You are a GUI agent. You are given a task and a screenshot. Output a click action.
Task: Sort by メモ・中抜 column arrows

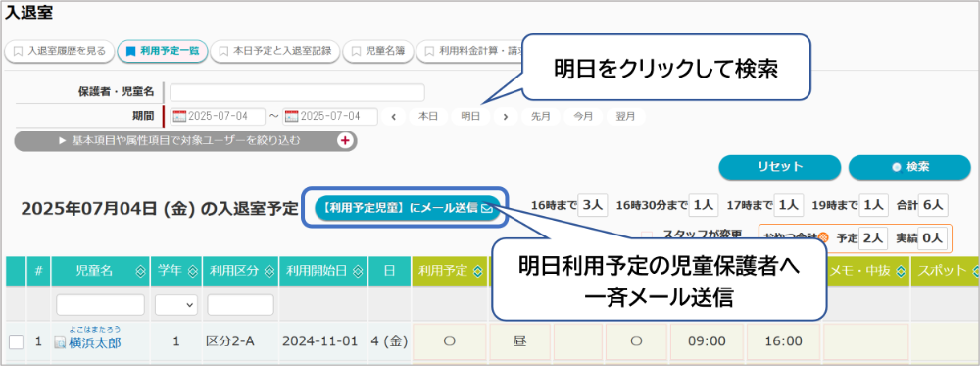(x=902, y=271)
